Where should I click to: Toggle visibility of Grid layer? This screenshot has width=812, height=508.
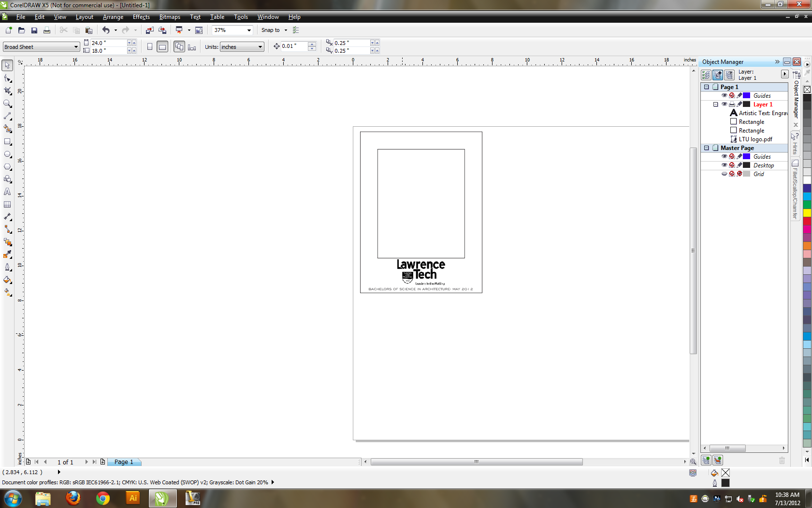click(724, 174)
